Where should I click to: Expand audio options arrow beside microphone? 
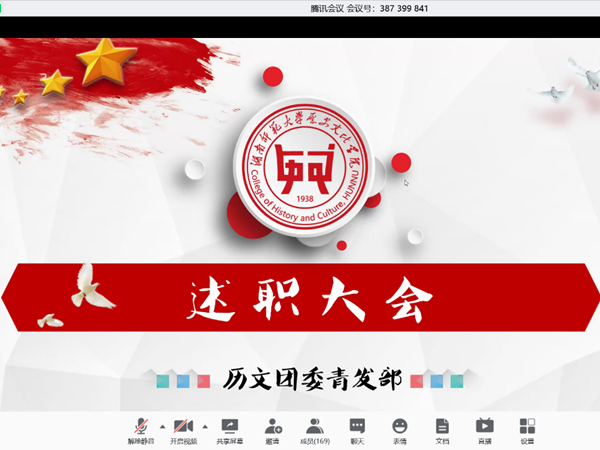pos(163,425)
